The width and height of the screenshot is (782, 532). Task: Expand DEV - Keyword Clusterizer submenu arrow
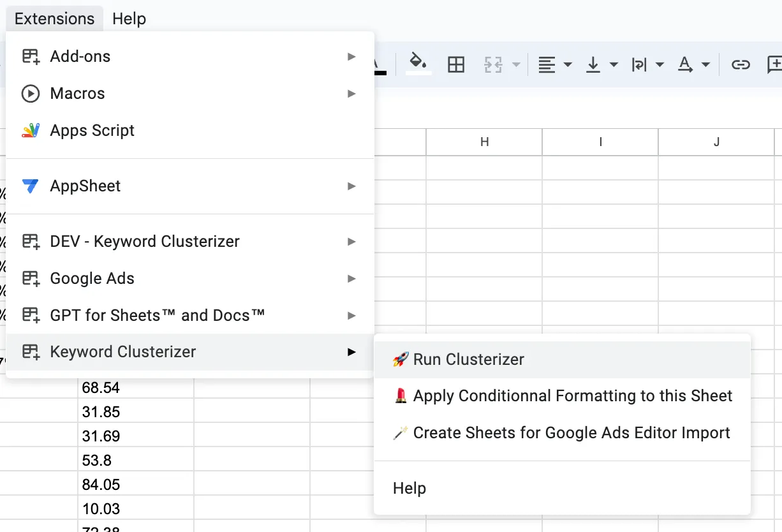(x=351, y=242)
